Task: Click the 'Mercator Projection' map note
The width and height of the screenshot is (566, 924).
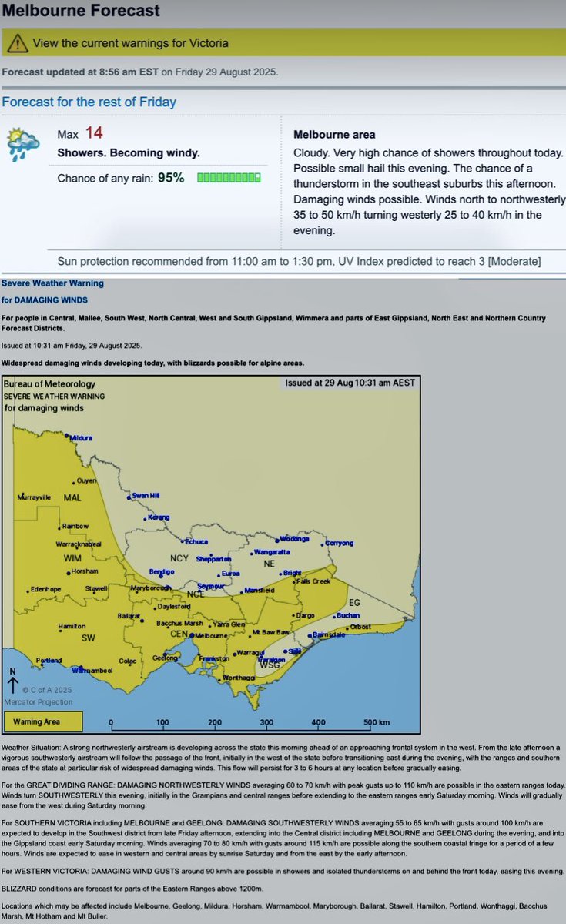Action: coord(39,701)
